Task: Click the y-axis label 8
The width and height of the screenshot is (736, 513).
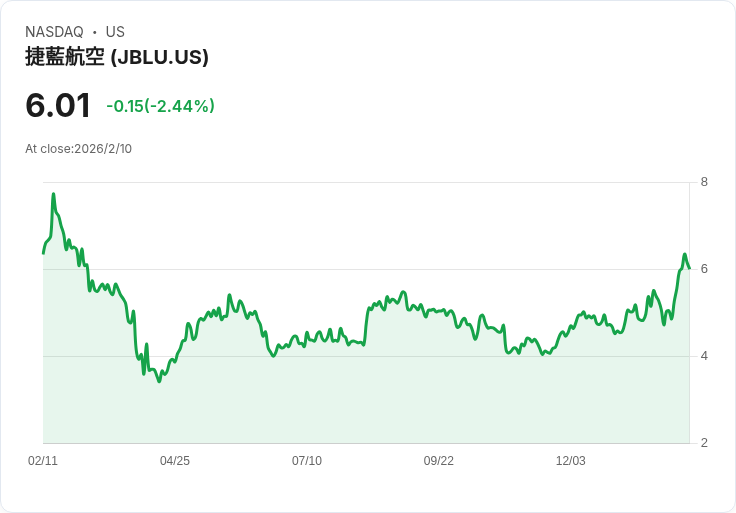Action: coord(704,182)
